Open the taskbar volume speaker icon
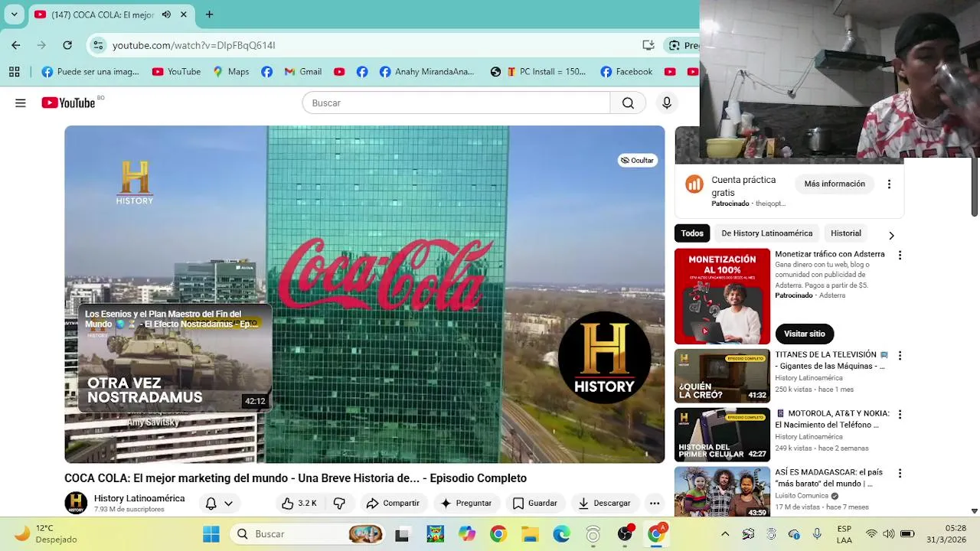This screenshot has width=980, height=551. point(888,533)
